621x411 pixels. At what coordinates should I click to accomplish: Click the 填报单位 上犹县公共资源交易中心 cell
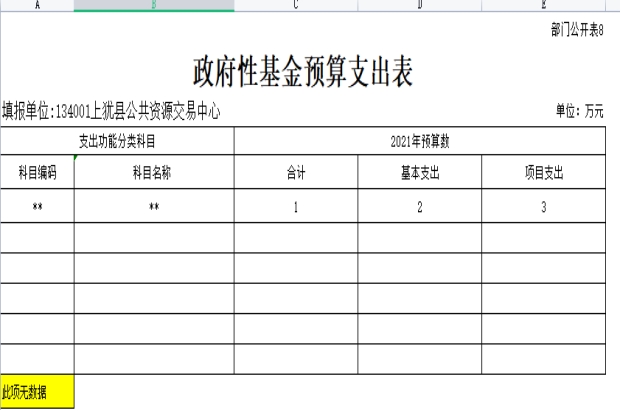tap(111, 111)
